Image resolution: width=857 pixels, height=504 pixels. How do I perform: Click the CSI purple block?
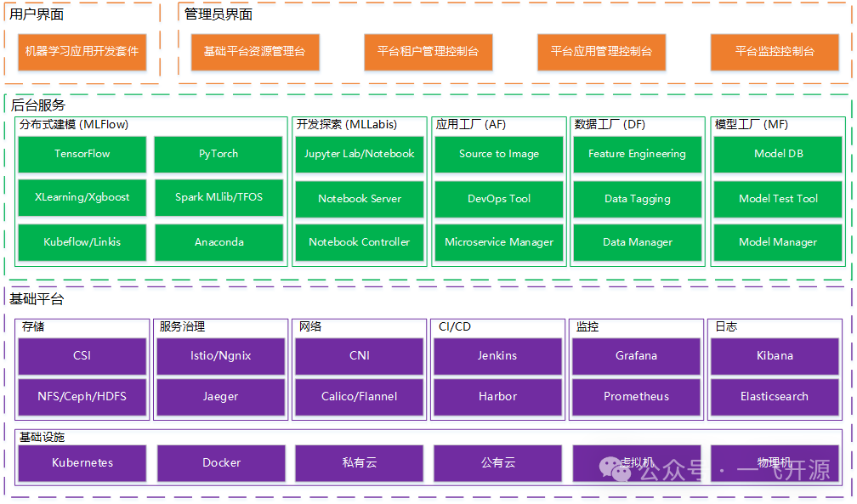click(82, 356)
